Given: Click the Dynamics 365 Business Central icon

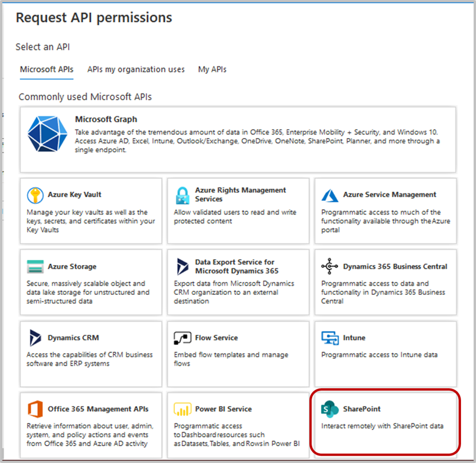Looking at the screenshot, I should click(x=330, y=266).
